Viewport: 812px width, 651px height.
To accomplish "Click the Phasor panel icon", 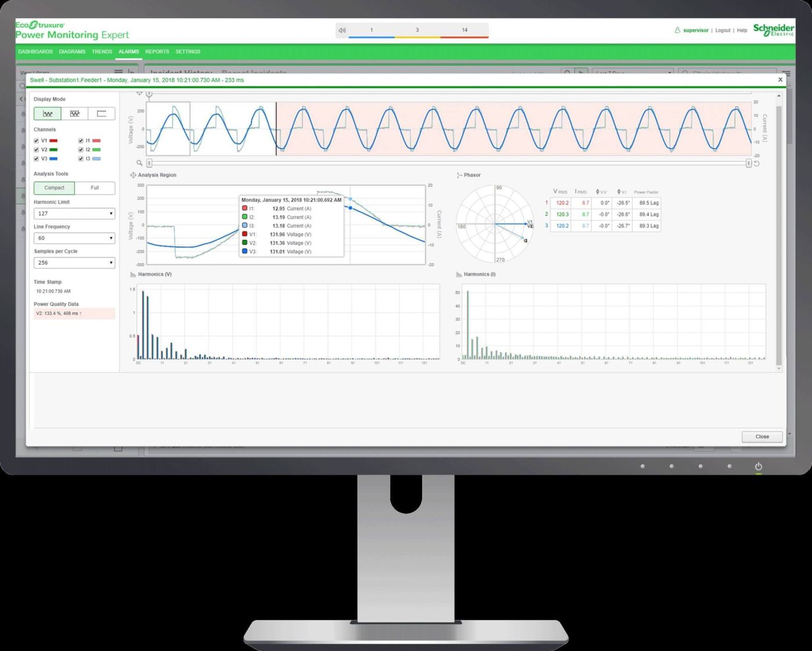I will pyautogui.click(x=459, y=175).
